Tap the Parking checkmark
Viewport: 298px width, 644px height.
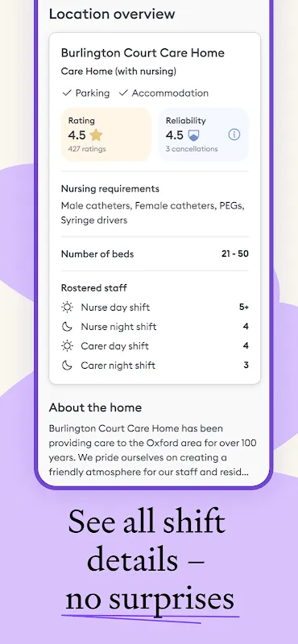[67, 93]
